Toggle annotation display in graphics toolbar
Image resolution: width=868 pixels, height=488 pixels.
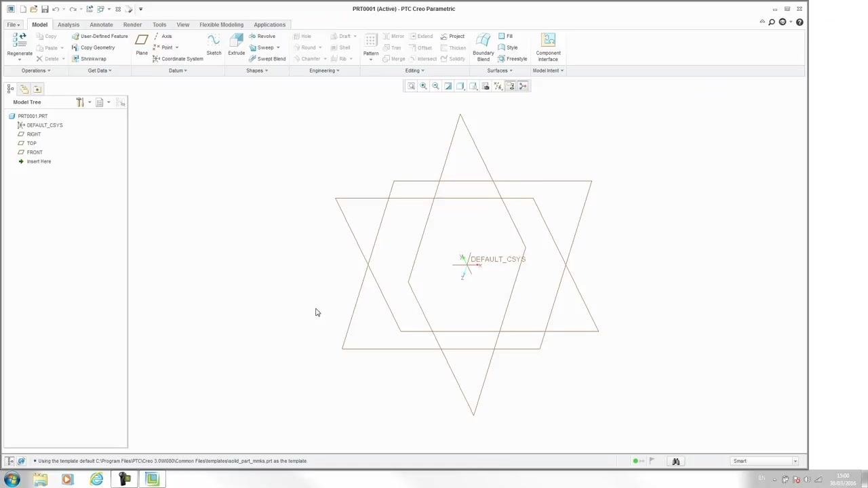[511, 86]
